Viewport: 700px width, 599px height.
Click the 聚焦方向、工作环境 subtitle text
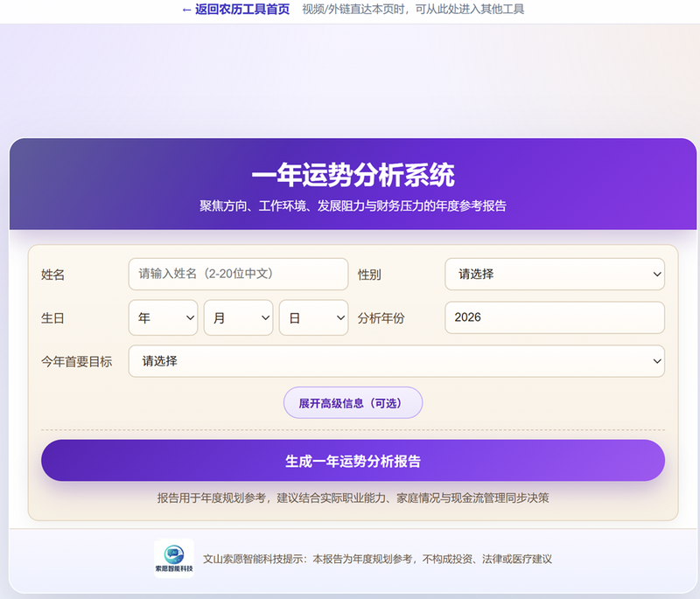click(353, 206)
